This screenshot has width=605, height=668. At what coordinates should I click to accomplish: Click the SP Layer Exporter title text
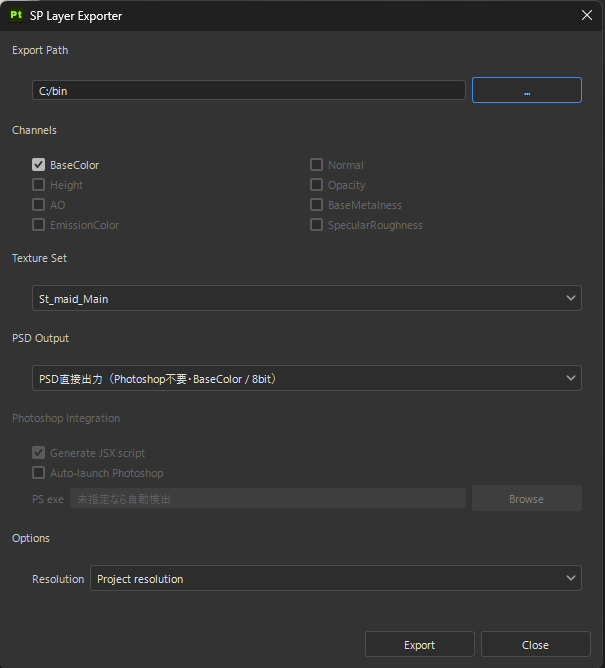click(76, 16)
